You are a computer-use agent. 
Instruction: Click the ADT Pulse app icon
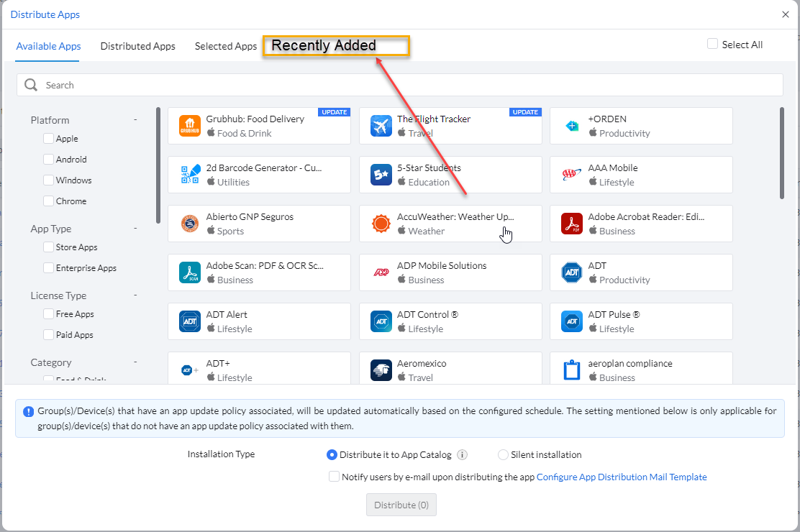point(572,321)
